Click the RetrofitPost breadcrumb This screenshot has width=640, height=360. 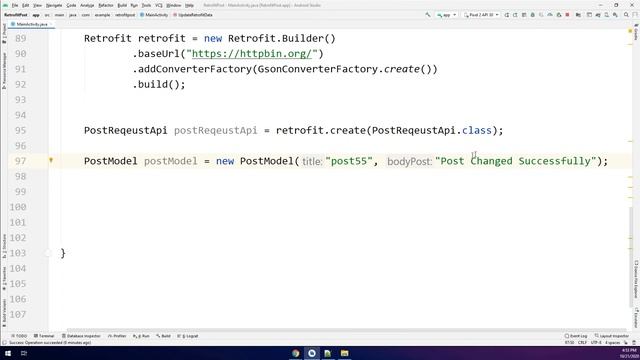click(16, 15)
